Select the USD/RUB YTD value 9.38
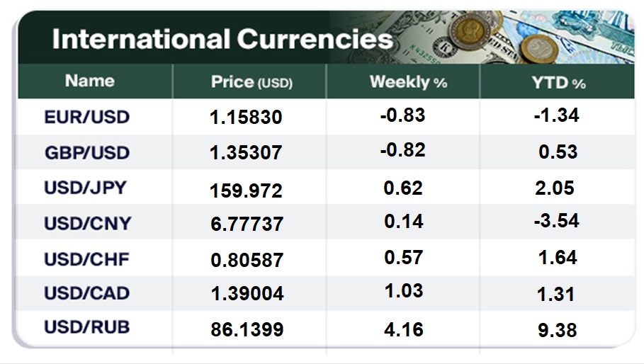This screenshot has height=364, width=644. coord(558,330)
